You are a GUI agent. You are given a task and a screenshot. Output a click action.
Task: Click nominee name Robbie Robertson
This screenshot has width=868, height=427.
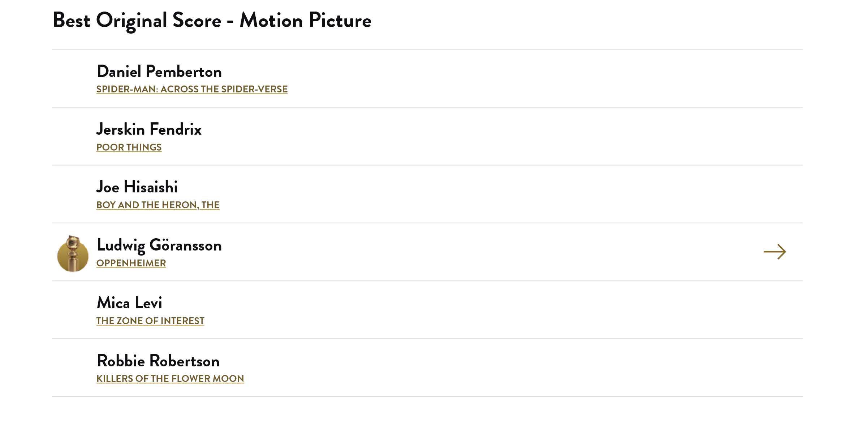158,361
